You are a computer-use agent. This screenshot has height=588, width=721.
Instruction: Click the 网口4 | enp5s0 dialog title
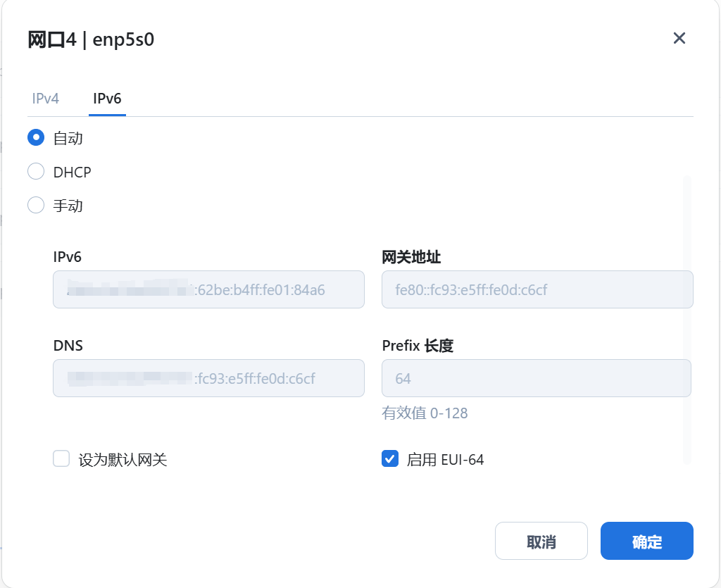pos(91,39)
